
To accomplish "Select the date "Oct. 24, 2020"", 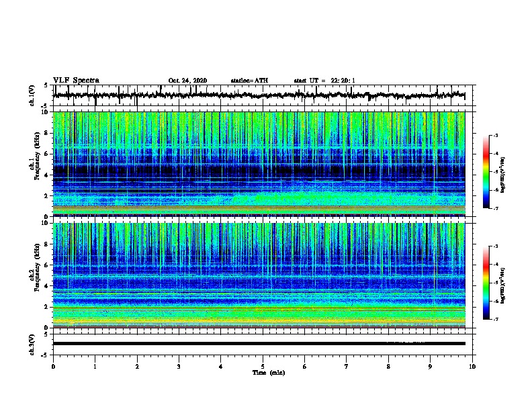I will [187, 81].
